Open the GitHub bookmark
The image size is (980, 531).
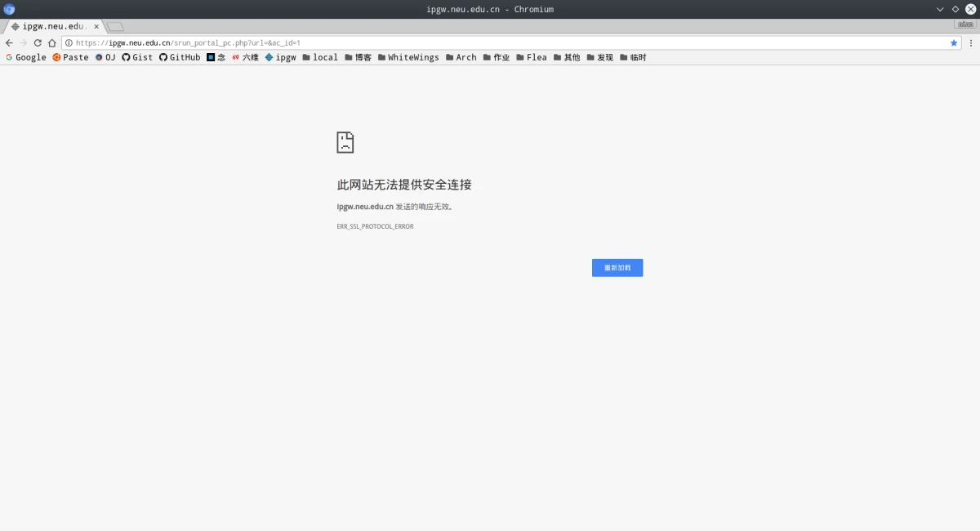click(x=179, y=57)
